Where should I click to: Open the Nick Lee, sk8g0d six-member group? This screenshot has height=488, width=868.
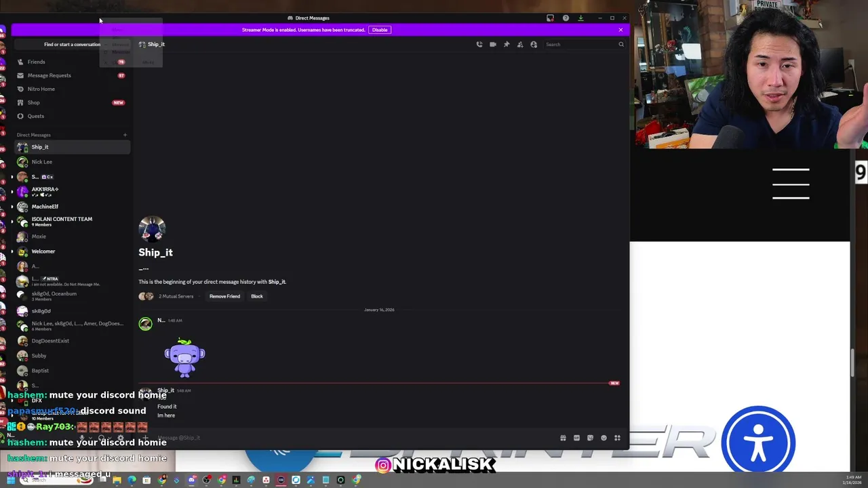71,326
